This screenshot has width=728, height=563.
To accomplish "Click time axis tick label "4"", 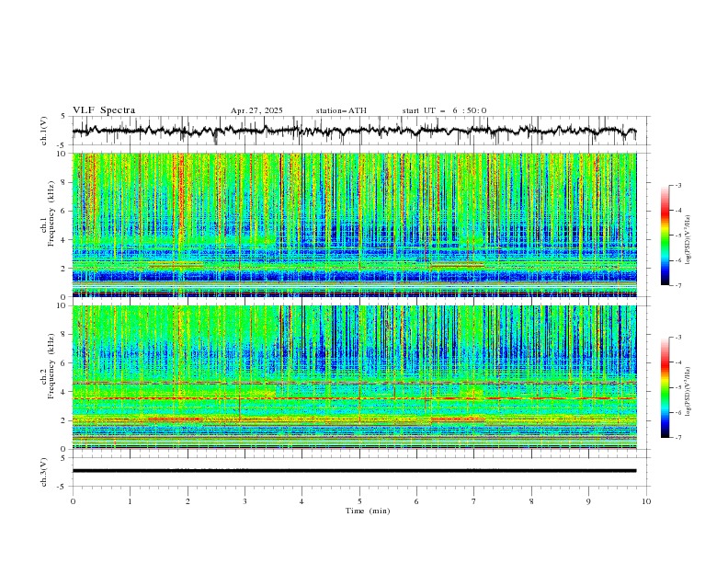I will pyautogui.click(x=301, y=501).
